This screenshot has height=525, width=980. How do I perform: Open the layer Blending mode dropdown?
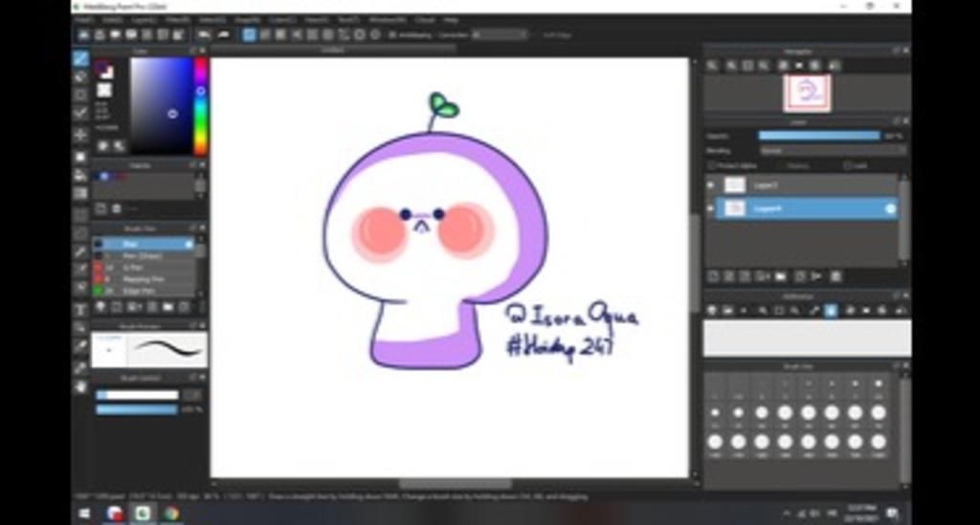[x=832, y=150]
